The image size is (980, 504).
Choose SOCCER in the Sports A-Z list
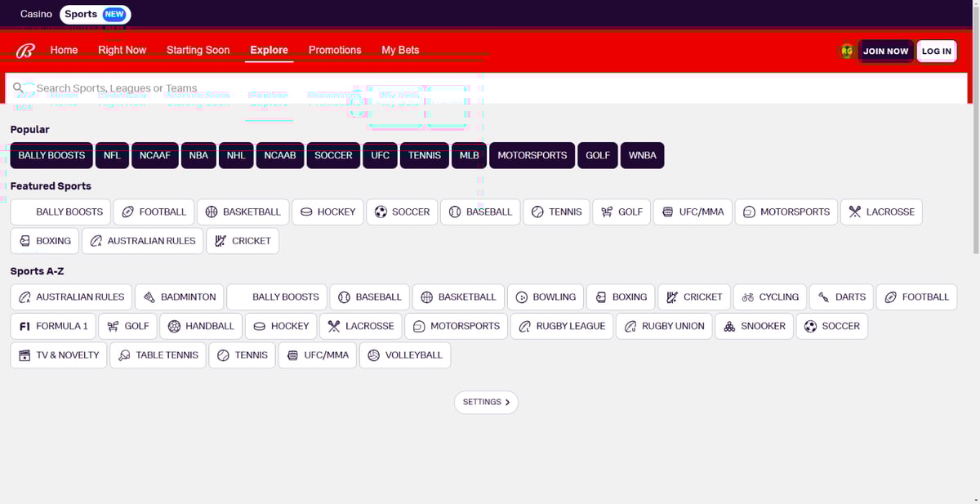[832, 327]
